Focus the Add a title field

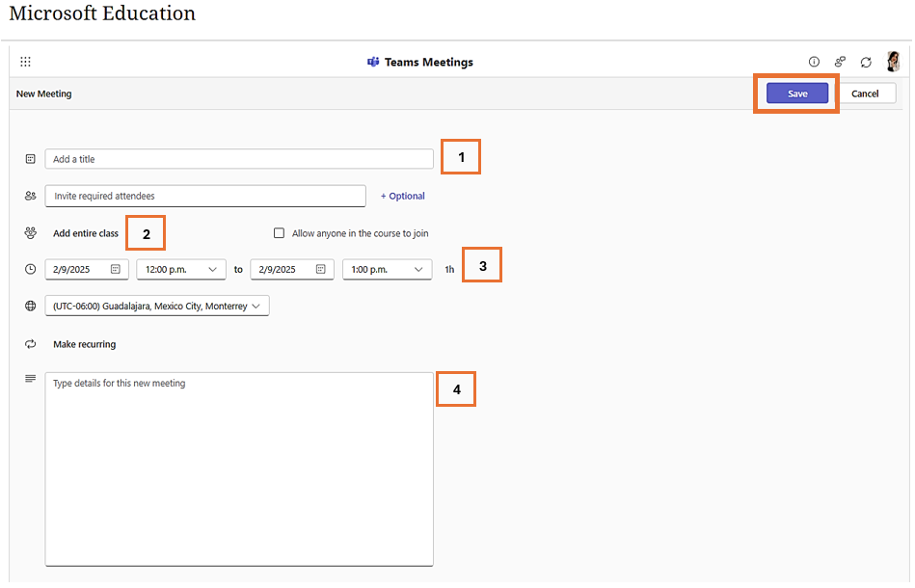(x=239, y=159)
